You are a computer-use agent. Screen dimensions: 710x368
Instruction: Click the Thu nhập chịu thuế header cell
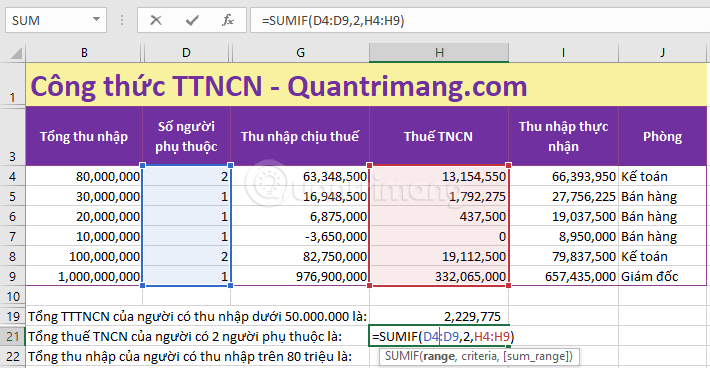[x=300, y=136]
